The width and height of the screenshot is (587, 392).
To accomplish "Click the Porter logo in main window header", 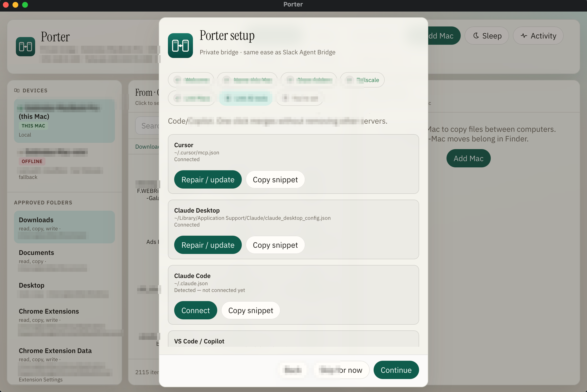I will click(x=26, y=46).
